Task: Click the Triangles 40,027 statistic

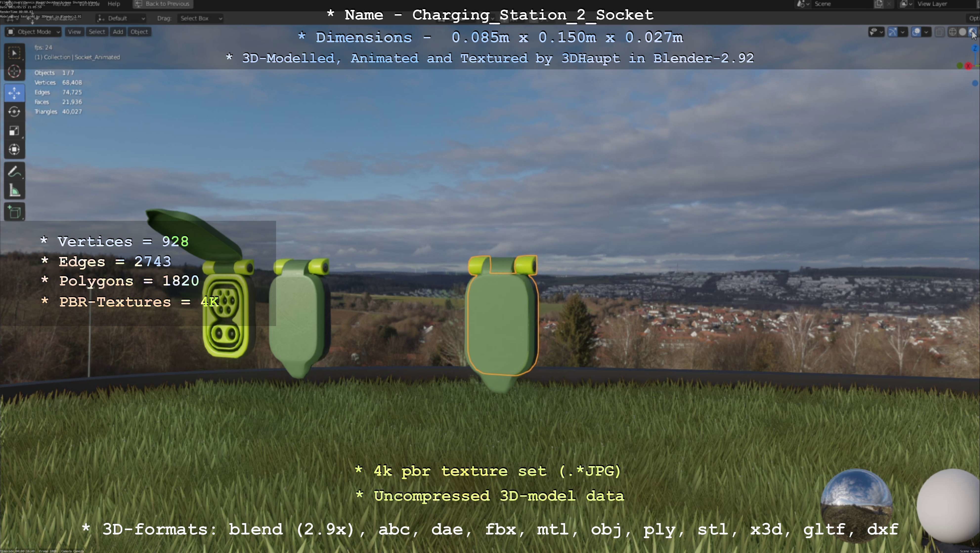Action: tap(58, 112)
